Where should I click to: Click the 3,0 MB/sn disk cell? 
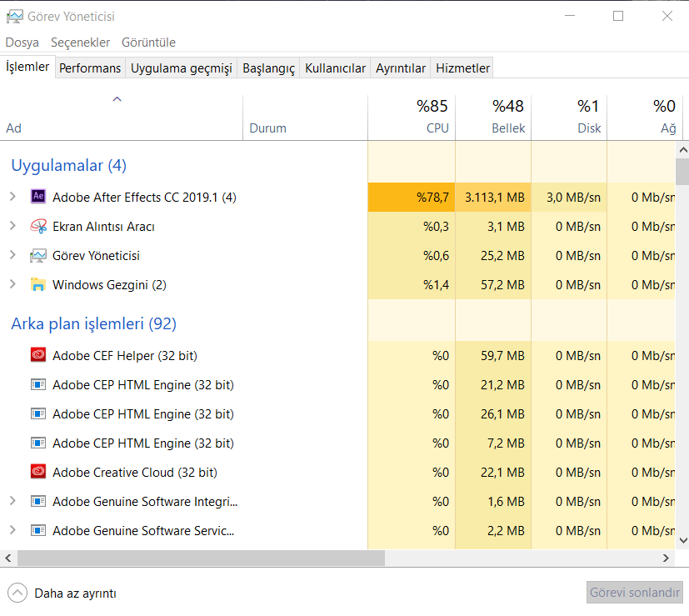569,197
